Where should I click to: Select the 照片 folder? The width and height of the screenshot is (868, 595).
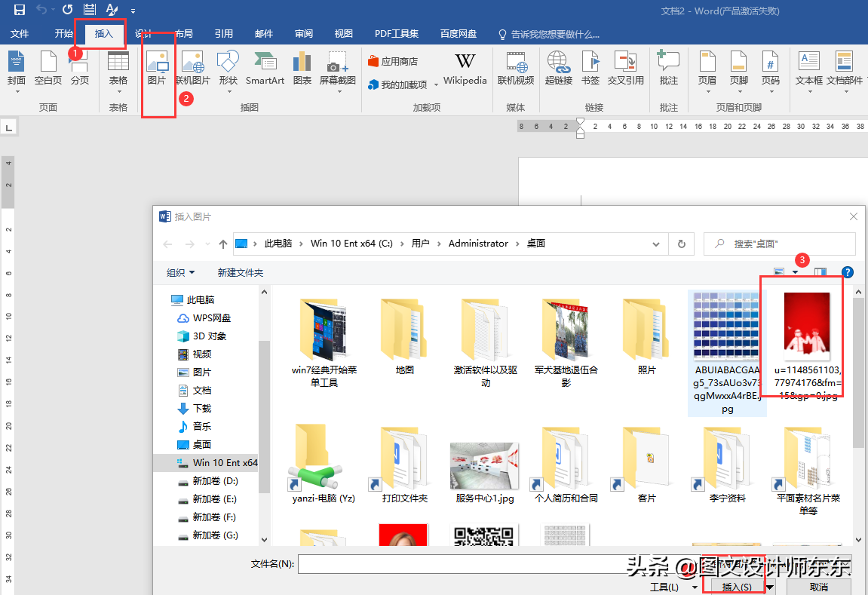[x=646, y=336]
